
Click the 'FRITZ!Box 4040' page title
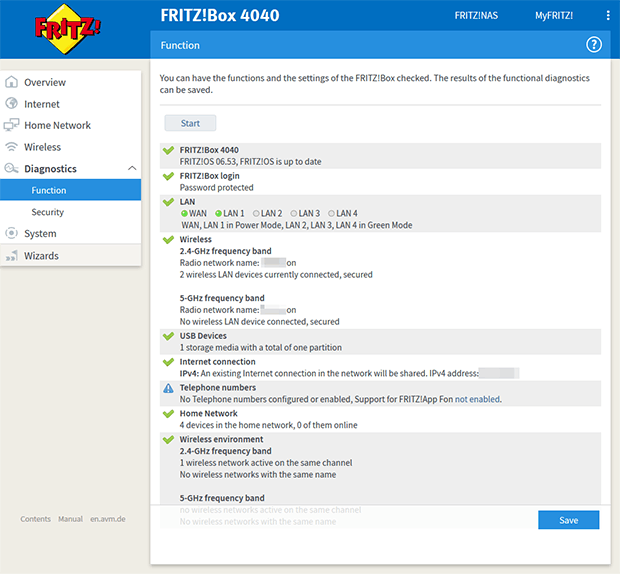tap(220, 15)
